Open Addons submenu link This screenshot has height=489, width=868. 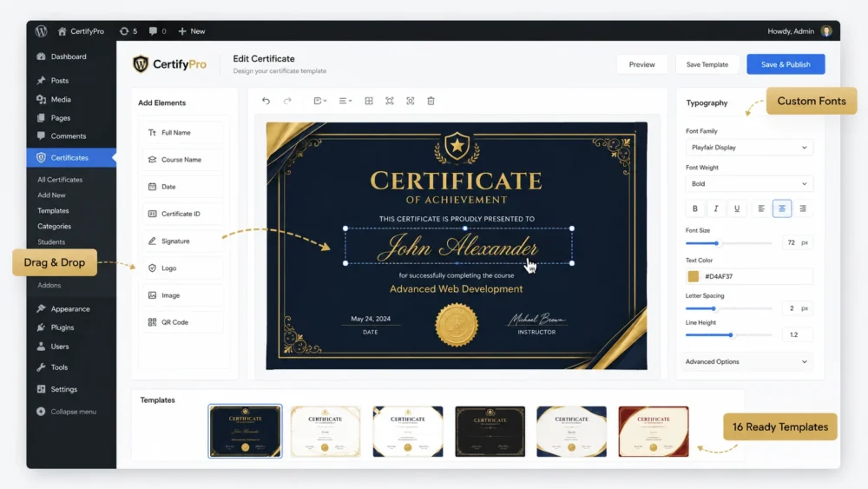tap(49, 285)
